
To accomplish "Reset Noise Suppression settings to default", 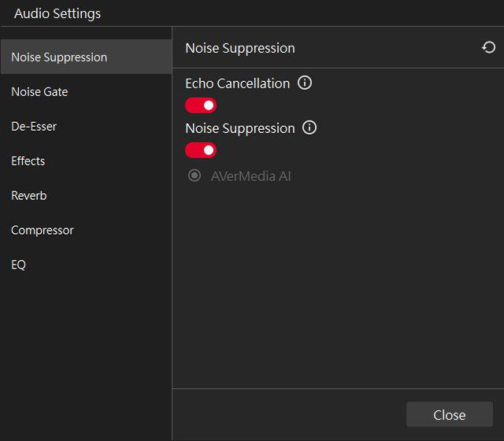I will tap(489, 48).
